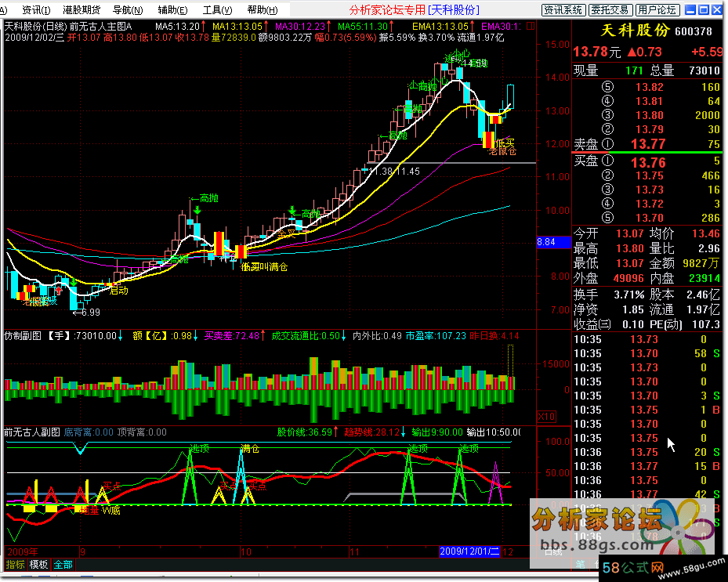Viewport: 728px width, 582px height.
Task: Open the 导航(N) menu
Action: pos(128,9)
